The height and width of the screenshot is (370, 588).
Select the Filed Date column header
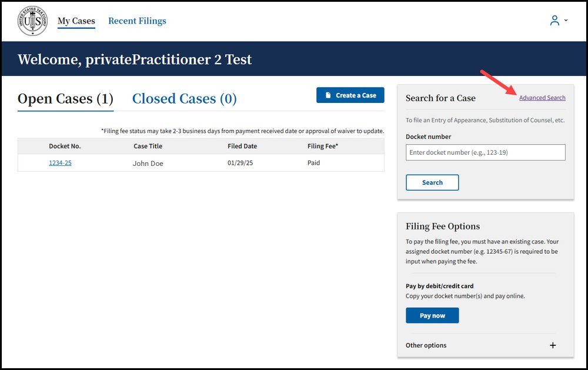tap(242, 146)
